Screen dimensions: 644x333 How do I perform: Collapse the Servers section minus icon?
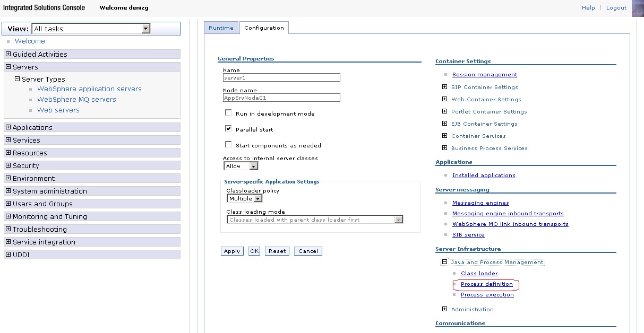tap(8, 67)
